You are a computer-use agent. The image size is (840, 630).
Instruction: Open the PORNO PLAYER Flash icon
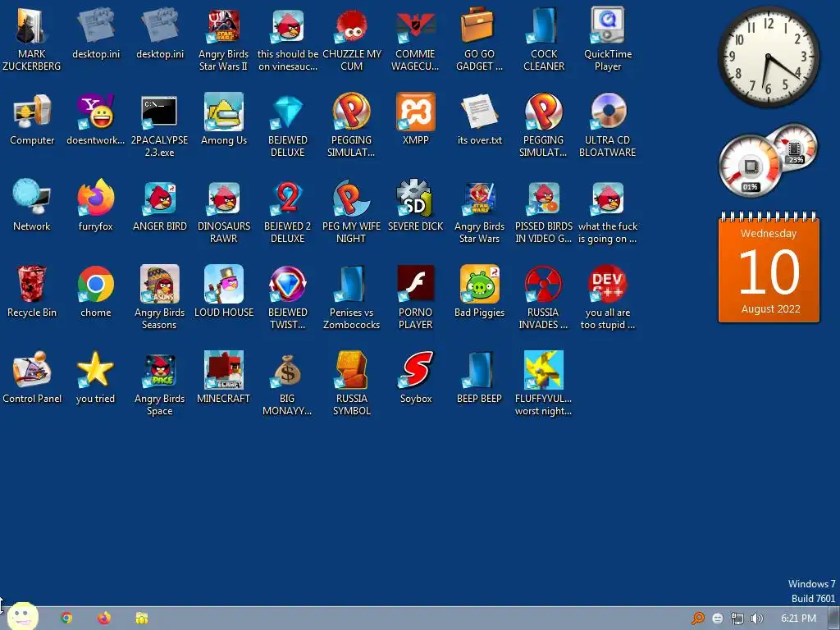pos(415,298)
